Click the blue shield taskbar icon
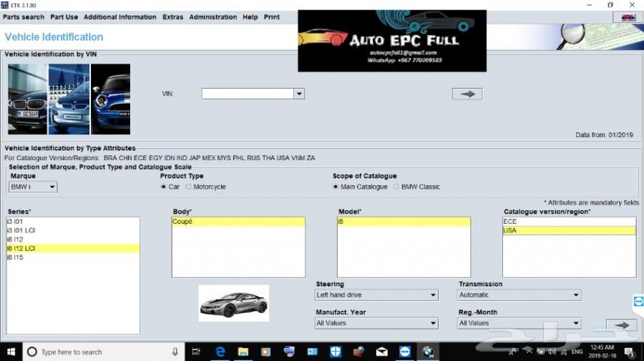644x361 pixels. pyautogui.click(x=336, y=352)
